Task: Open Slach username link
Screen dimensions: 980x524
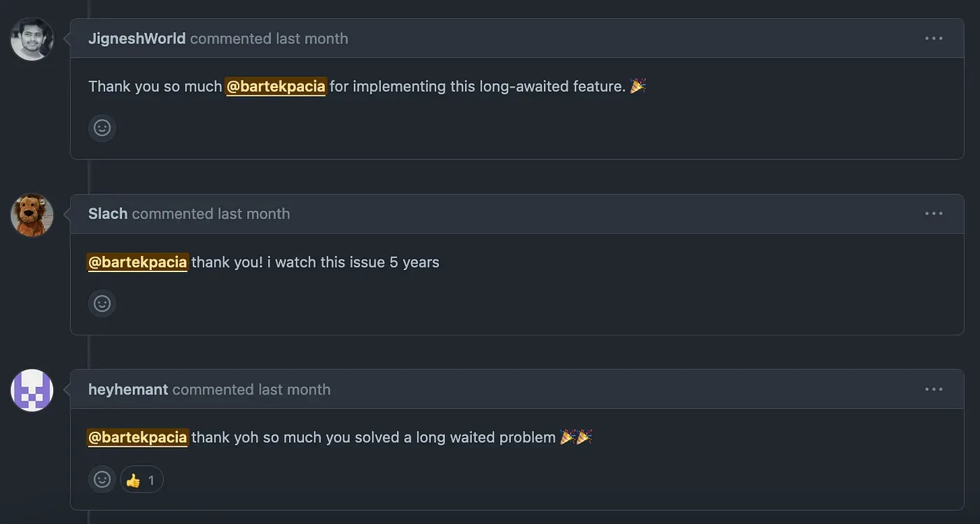Action: [108, 213]
